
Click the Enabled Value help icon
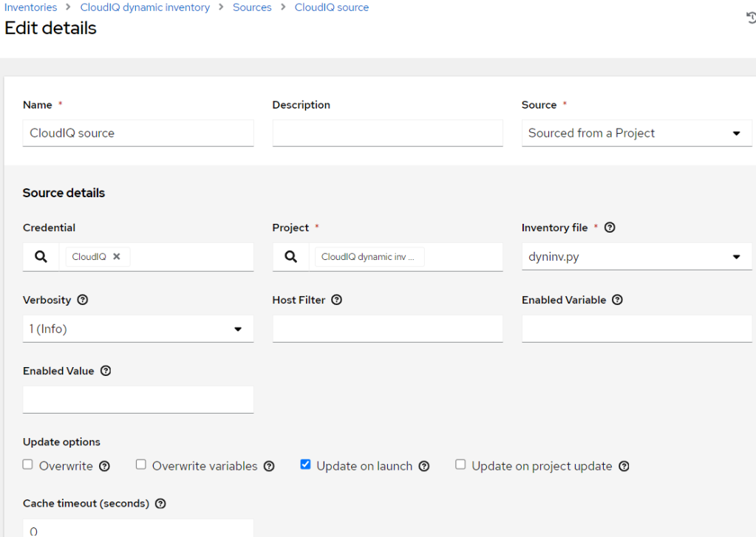click(x=106, y=371)
